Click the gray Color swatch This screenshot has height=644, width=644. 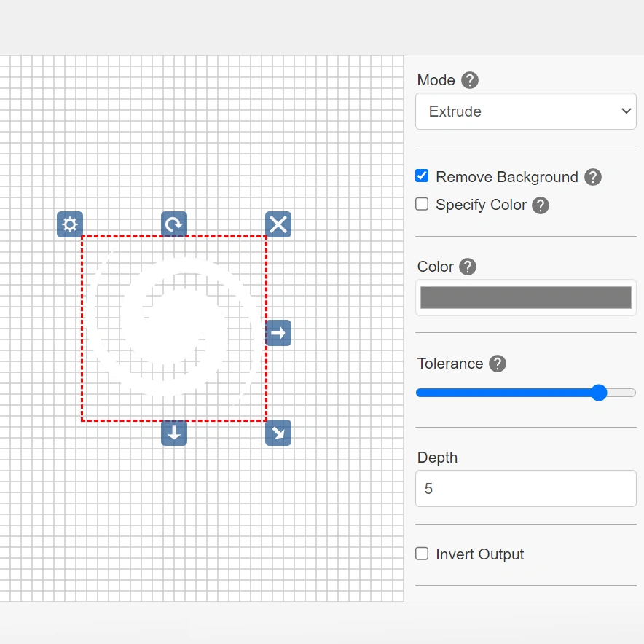[x=525, y=298]
